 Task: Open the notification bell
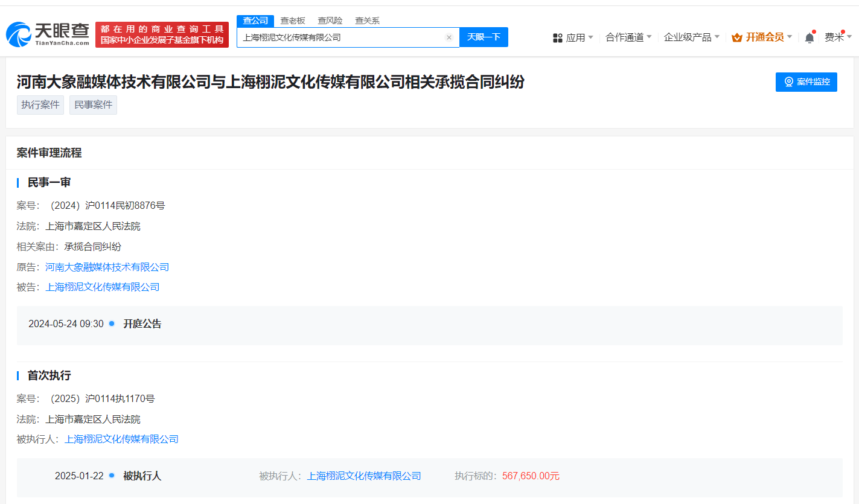pos(810,37)
